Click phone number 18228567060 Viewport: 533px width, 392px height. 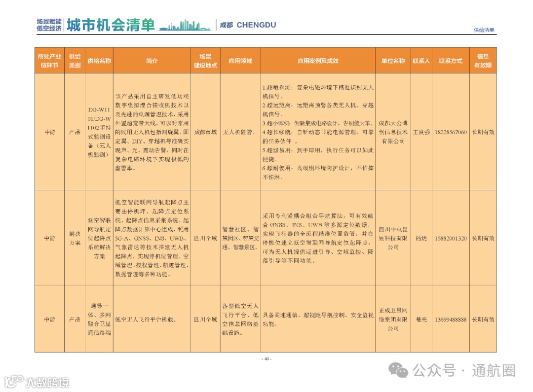pos(451,132)
